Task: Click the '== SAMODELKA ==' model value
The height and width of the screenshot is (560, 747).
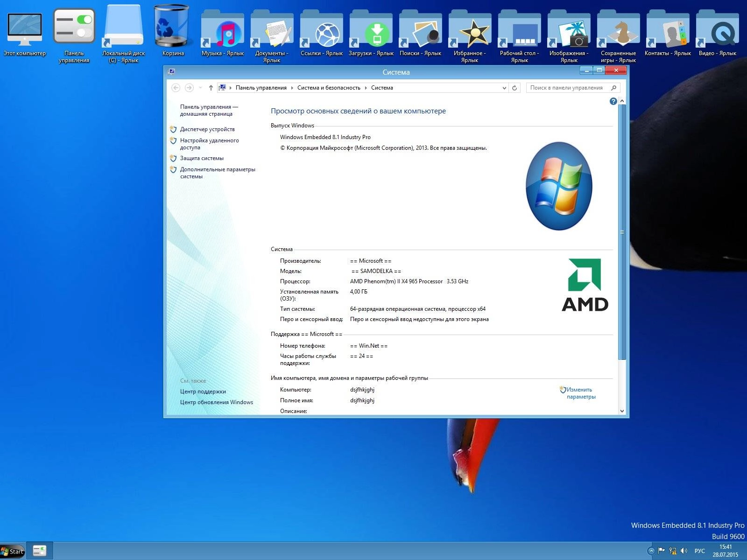Action: [376, 271]
